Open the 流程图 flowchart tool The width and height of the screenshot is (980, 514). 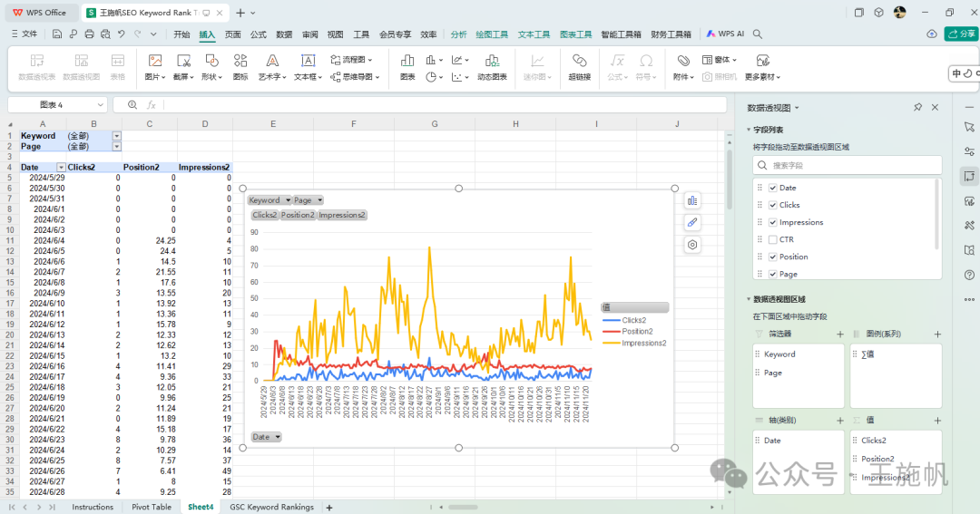350,59
